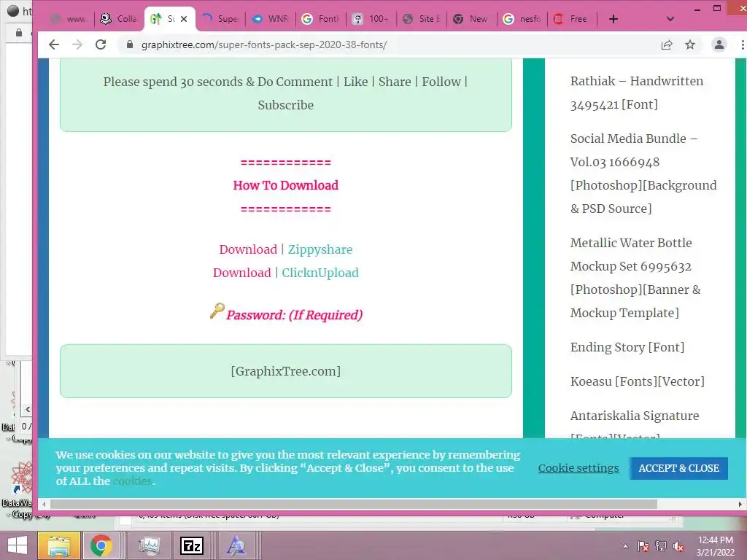Click horizontal scrollbar left arrow
This screenshot has height=560, width=747.
tap(44, 505)
